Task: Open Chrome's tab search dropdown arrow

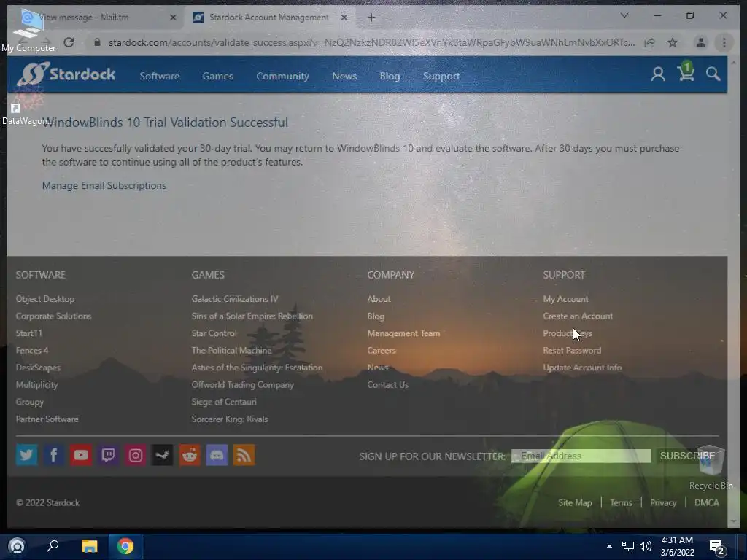Action: (x=624, y=16)
